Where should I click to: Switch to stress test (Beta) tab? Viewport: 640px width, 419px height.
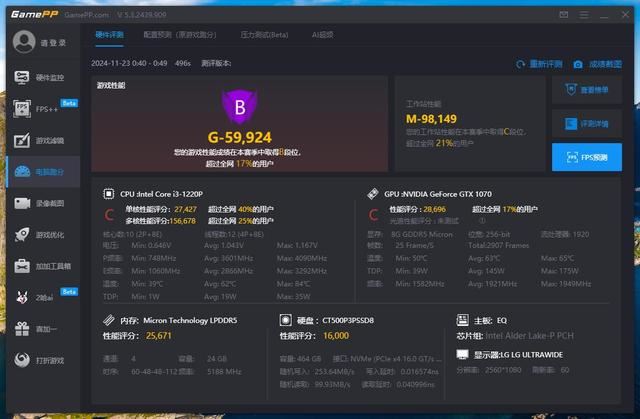click(264, 35)
